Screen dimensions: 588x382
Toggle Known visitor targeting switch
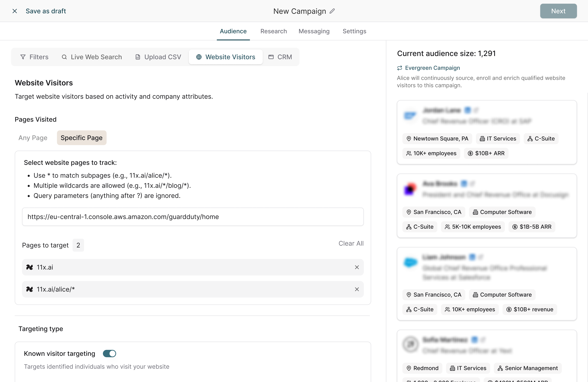pos(109,354)
